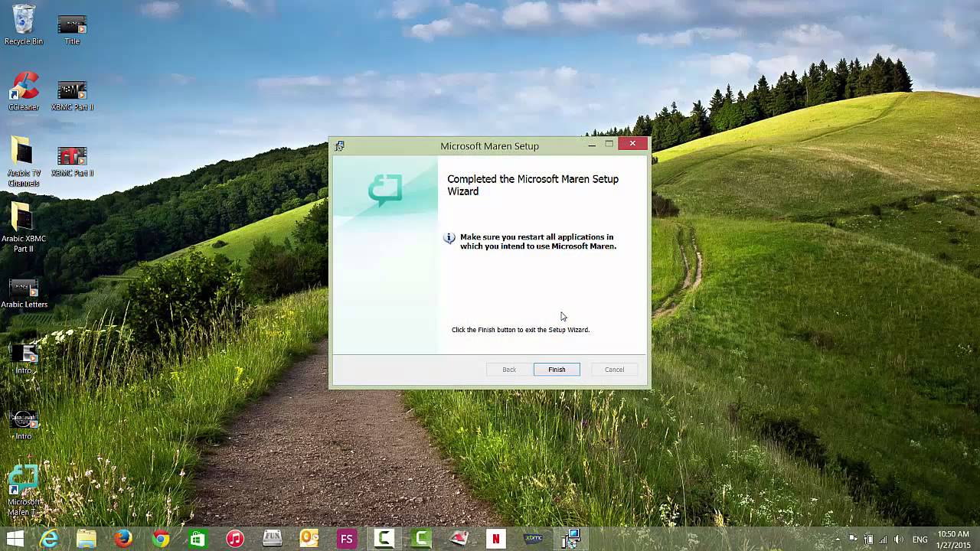The height and width of the screenshot is (551, 980).
Task: Close the Microsoft Maren Setup window
Action: tap(632, 144)
